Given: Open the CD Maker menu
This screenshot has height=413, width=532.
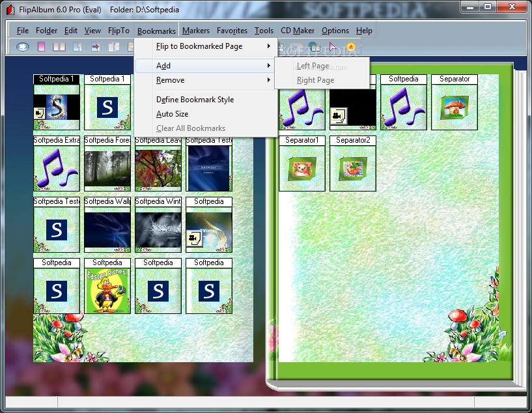Looking at the screenshot, I should click(x=298, y=31).
